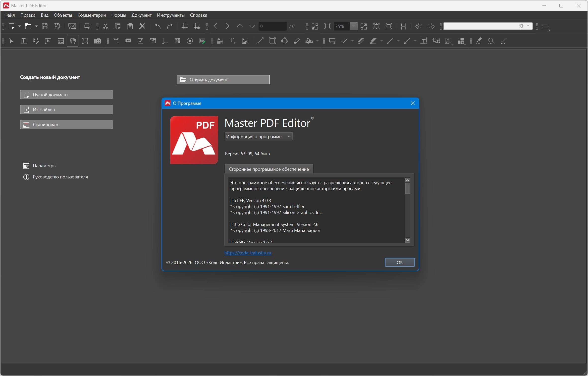Click the Copy icon in toolbar
588x376 pixels.
(118, 26)
